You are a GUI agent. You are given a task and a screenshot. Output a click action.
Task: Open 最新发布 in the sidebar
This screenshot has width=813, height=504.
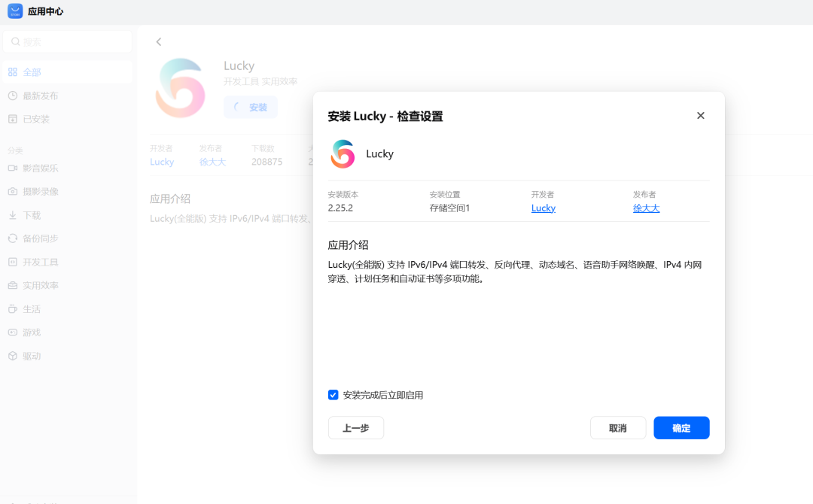coord(41,96)
